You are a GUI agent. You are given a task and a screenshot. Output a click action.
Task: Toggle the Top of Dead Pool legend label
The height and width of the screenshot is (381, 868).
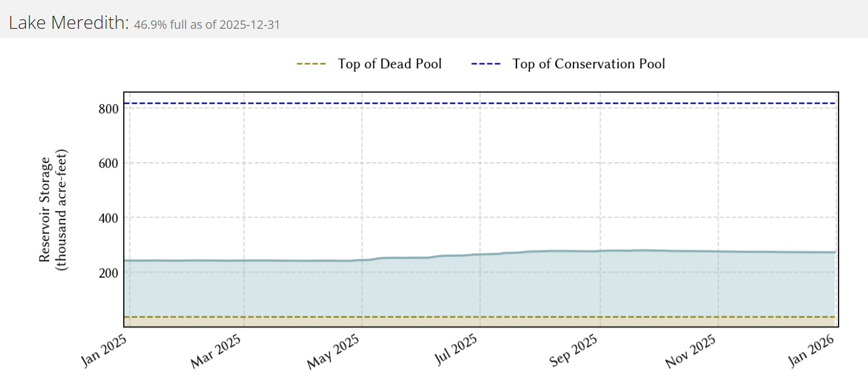point(390,64)
